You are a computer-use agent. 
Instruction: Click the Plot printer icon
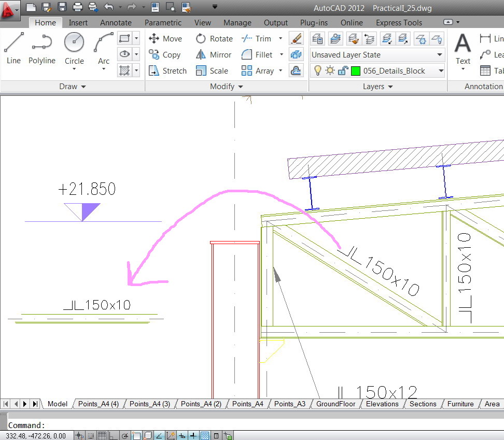[78, 7]
